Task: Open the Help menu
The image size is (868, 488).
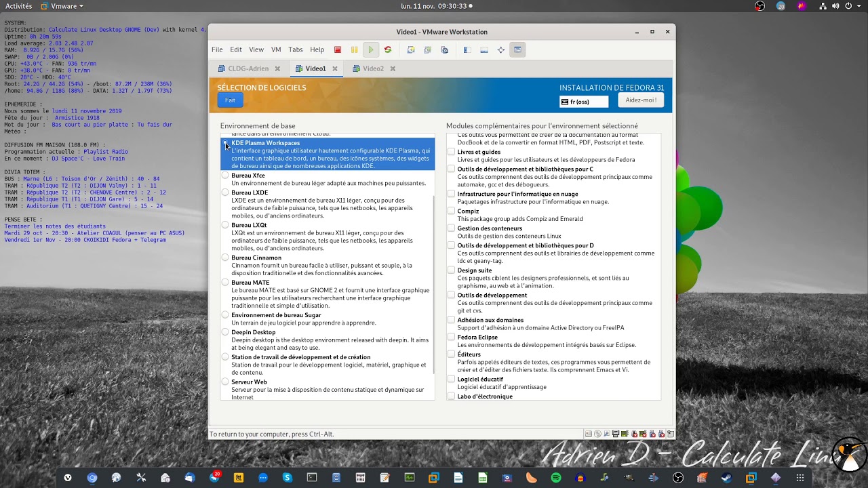Action: tap(317, 49)
